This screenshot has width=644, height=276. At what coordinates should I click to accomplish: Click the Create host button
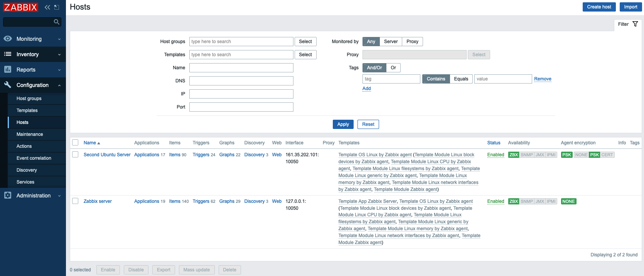point(599,7)
